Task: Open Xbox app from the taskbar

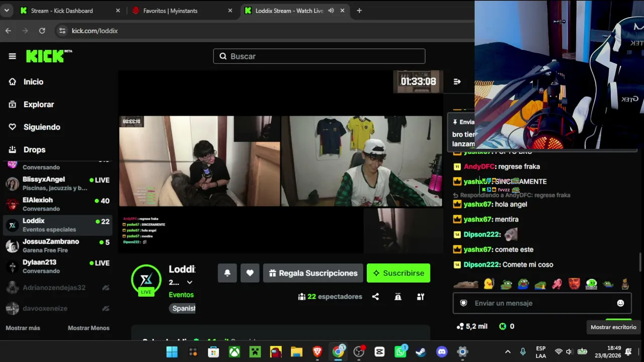Action: coord(234,352)
